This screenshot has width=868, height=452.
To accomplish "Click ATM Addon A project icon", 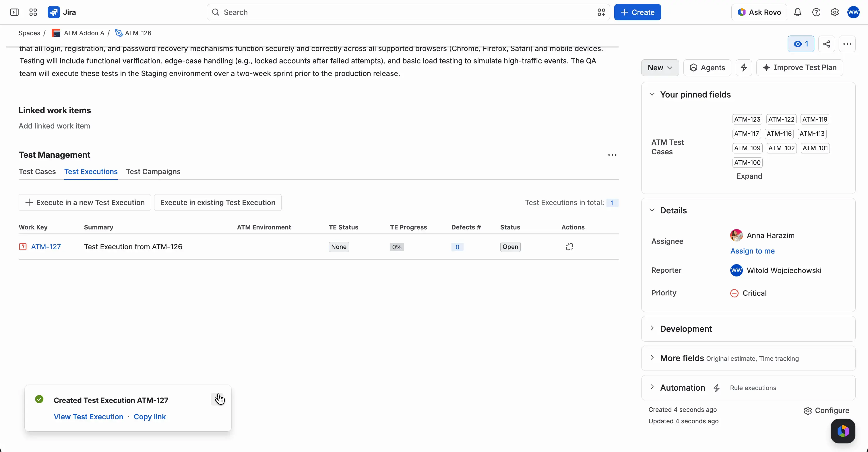I will tap(56, 33).
